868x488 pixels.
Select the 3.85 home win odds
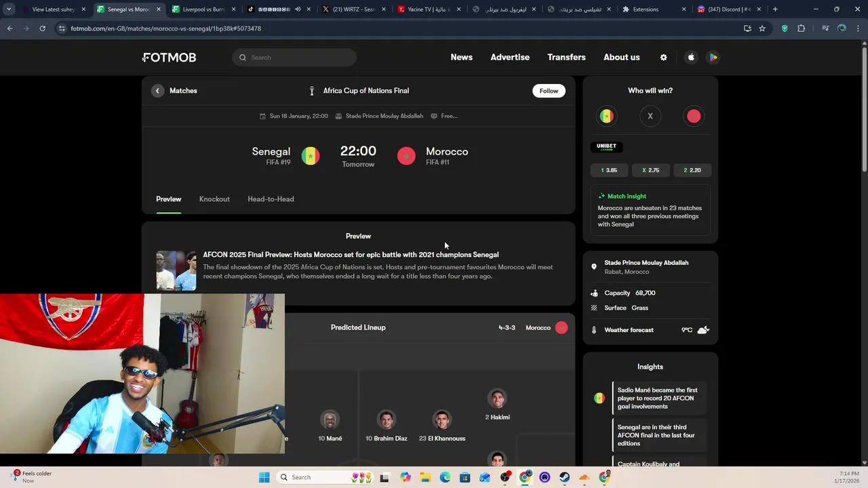609,170
